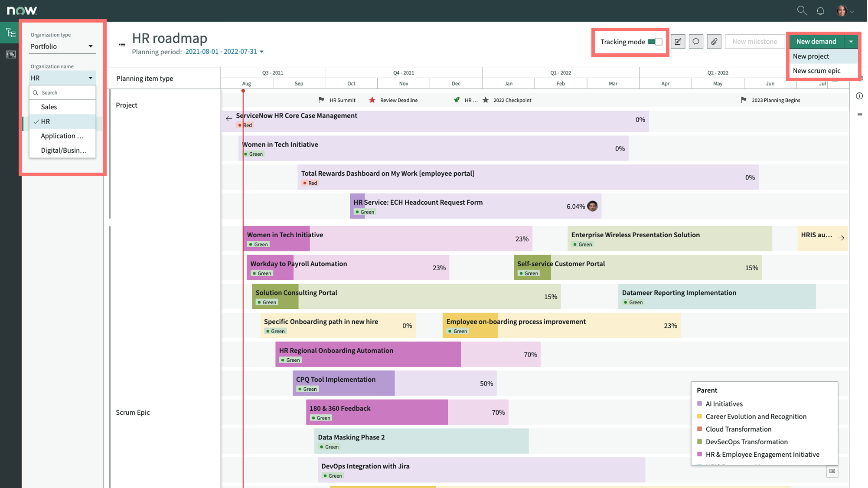Open DevOps Integration with Jira bar
Viewport: 868px width, 488px height.
click(x=481, y=470)
